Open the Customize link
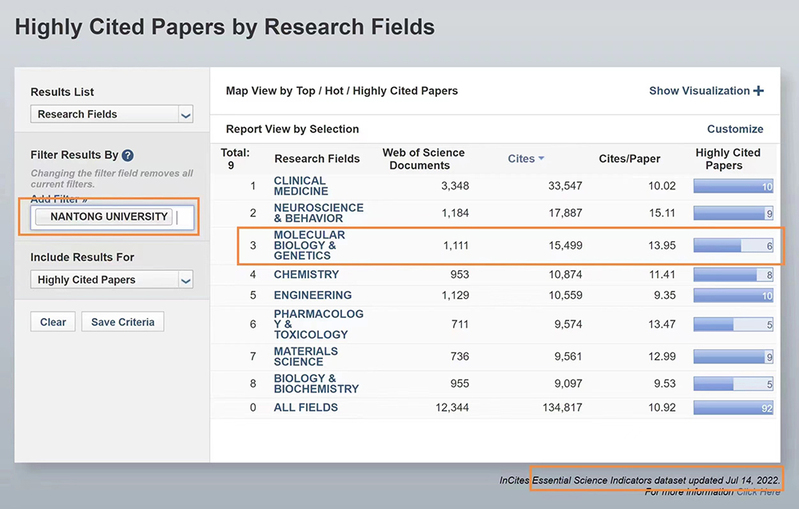The width and height of the screenshot is (799, 509). coord(735,129)
